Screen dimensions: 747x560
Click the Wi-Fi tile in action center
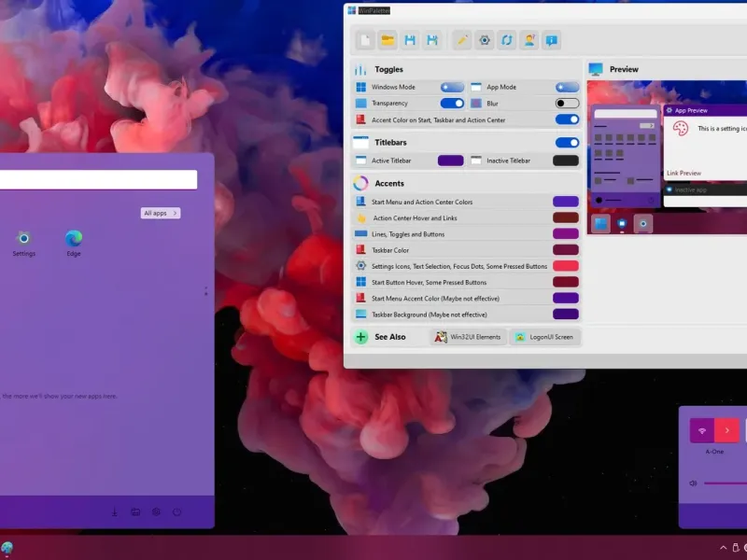tap(702, 430)
